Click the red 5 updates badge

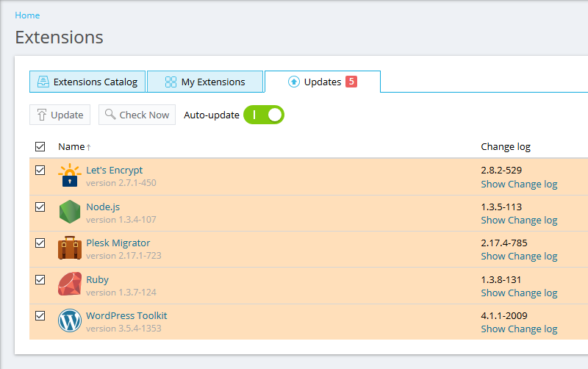coord(351,82)
